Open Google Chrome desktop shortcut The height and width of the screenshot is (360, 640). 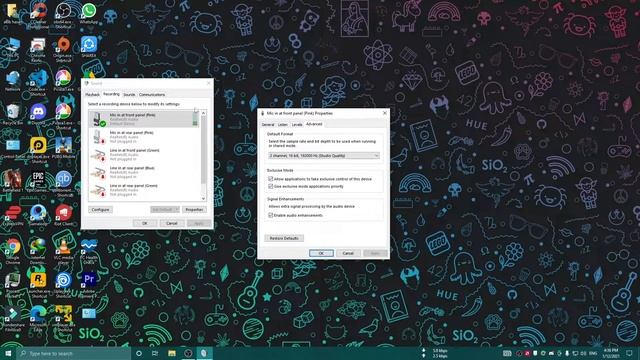point(12,251)
